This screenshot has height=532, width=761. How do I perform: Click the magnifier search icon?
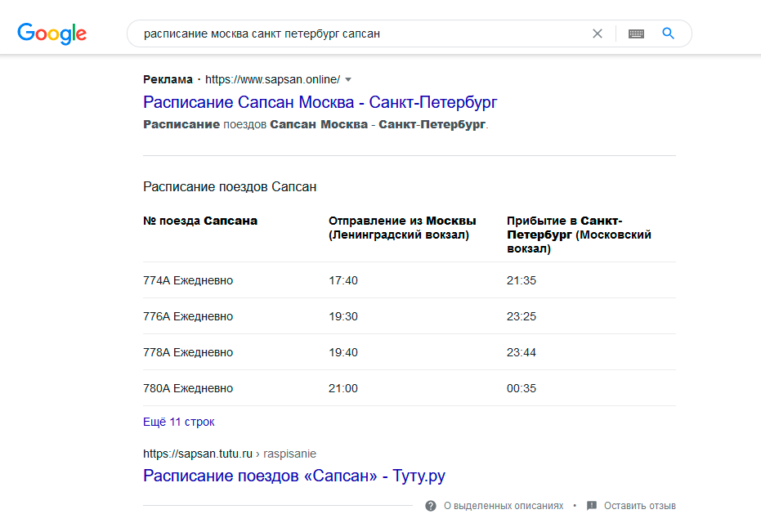point(669,34)
